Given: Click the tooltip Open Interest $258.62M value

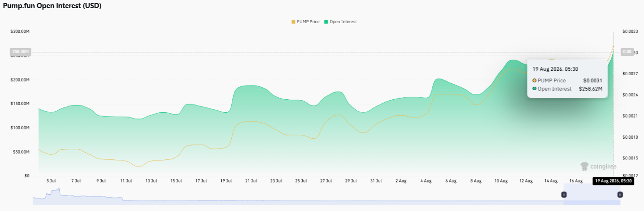Looking at the screenshot, I should (x=590, y=89).
